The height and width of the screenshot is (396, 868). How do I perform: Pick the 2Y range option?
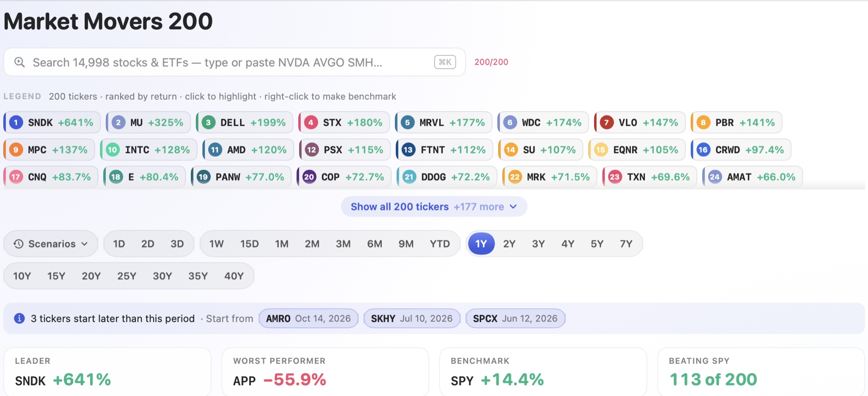pos(509,244)
